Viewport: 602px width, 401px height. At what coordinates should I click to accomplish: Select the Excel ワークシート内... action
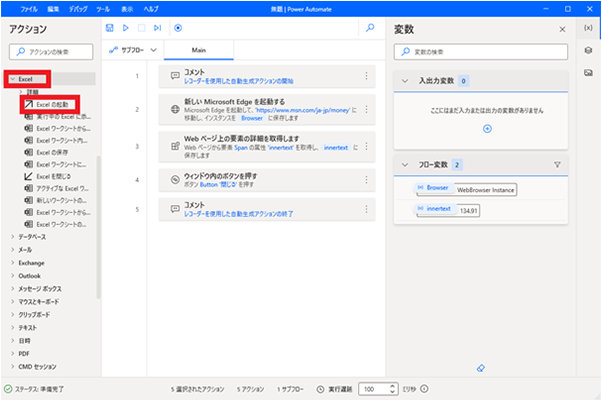(56, 140)
